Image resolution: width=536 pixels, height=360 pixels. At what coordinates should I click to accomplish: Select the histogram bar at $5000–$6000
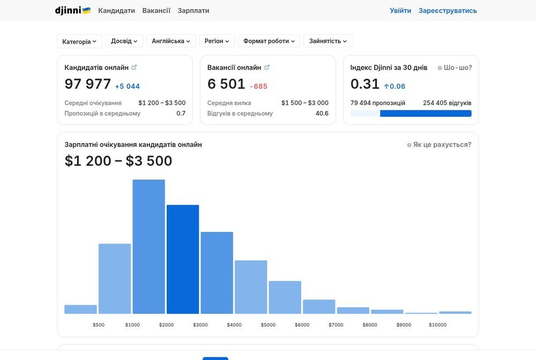(285, 297)
